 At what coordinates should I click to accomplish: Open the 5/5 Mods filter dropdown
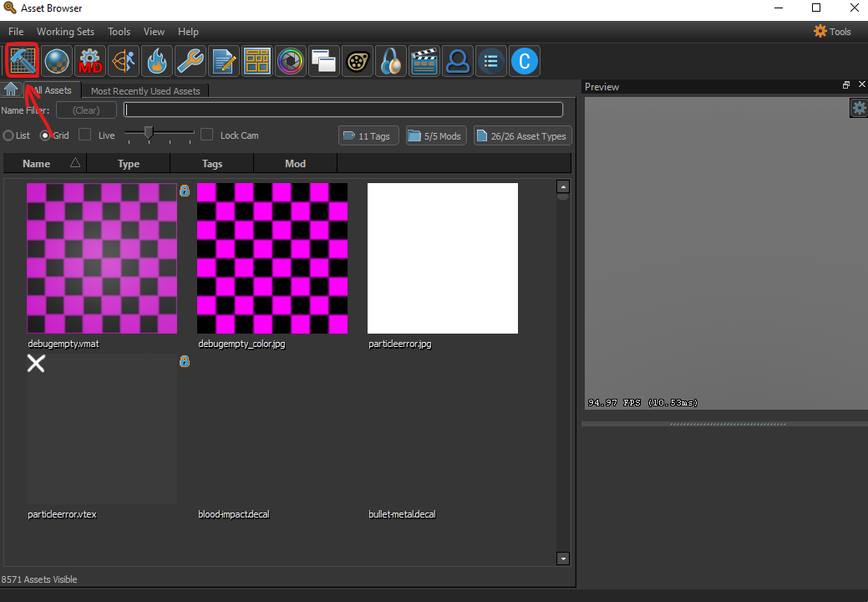[435, 135]
